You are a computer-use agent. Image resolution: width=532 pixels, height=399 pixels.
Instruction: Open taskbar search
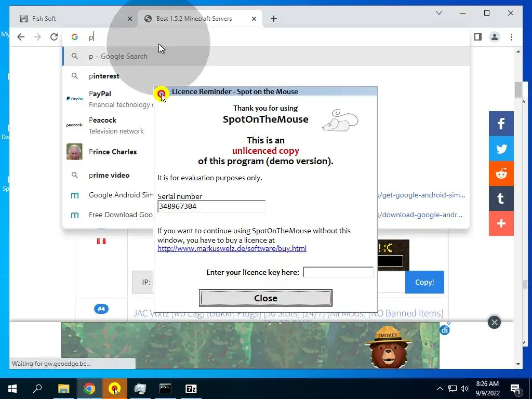(x=37, y=389)
